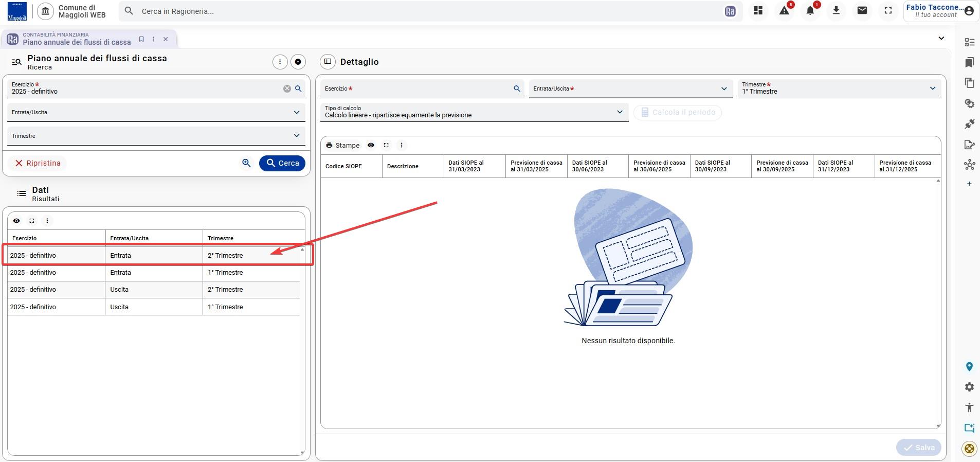
Task: Close the Piano annuale dei flussi di cassa tab
Action: click(166, 39)
